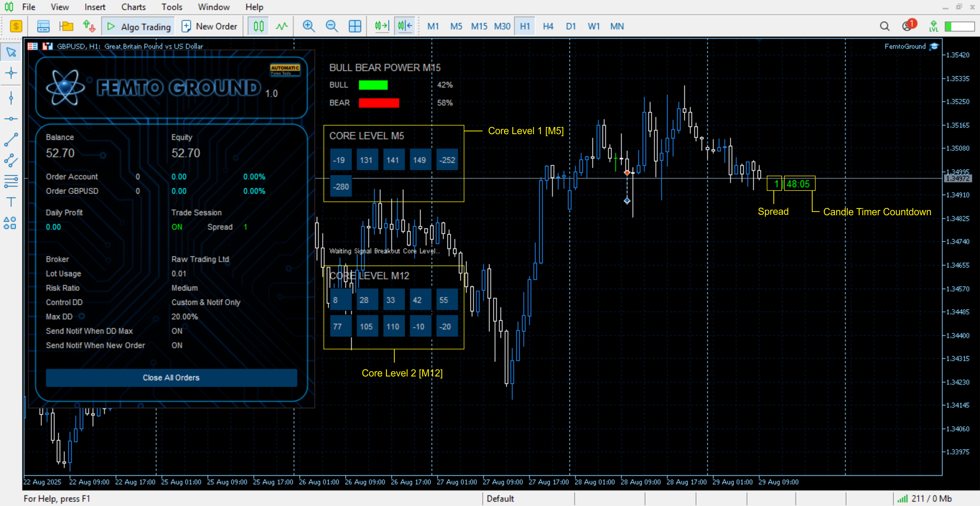This screenshot has width=980, height=506.
Task: Select the horizontal line tool
Action: (11, 119)
